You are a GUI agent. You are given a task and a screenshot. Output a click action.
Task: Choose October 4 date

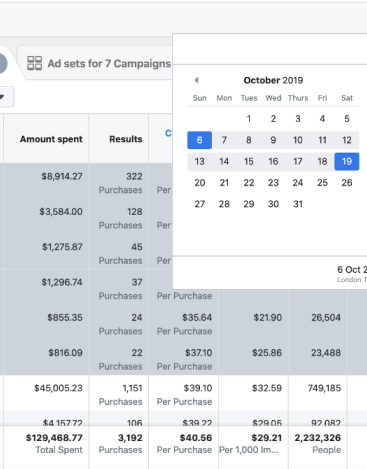point(322,119)
